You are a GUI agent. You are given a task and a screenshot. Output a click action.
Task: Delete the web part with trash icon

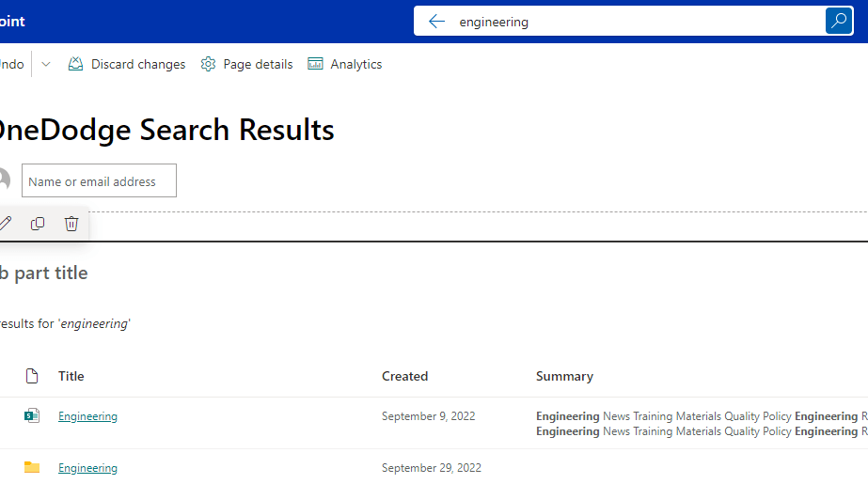(71, 224)
